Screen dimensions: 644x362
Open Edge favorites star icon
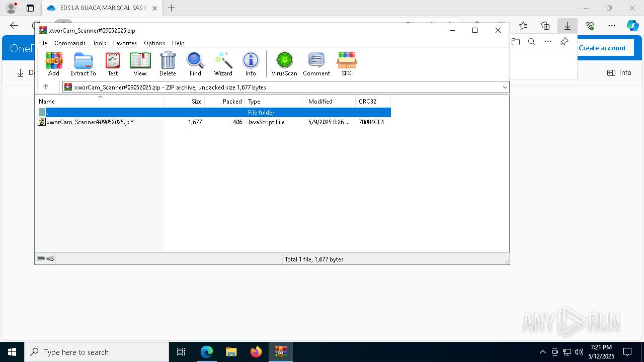(x=523, y=26)
